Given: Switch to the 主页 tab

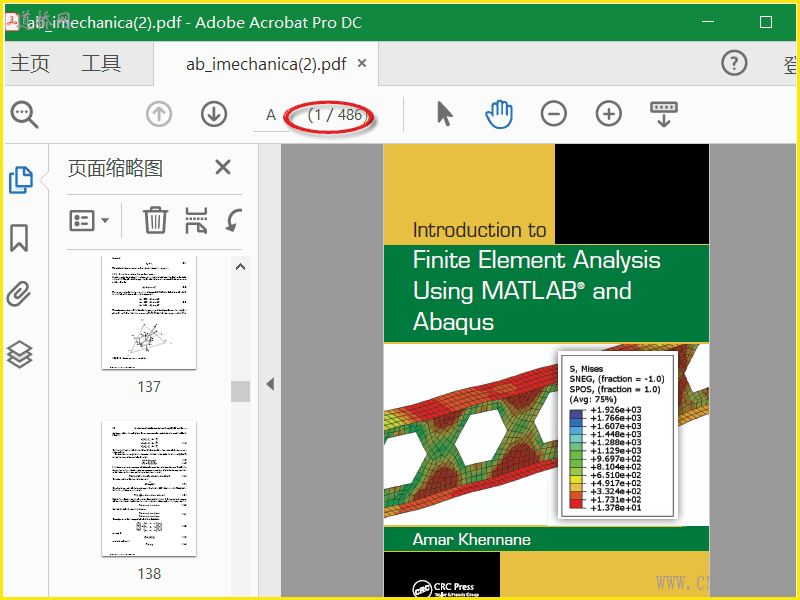Looking at the screenshot, I should 30,63.
